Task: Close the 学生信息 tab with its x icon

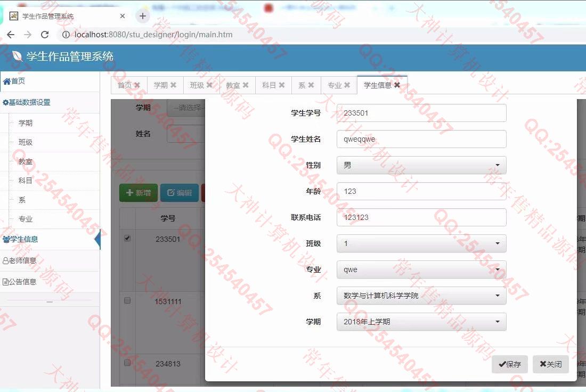Action: pyautogui.click(x=397, y=85)
